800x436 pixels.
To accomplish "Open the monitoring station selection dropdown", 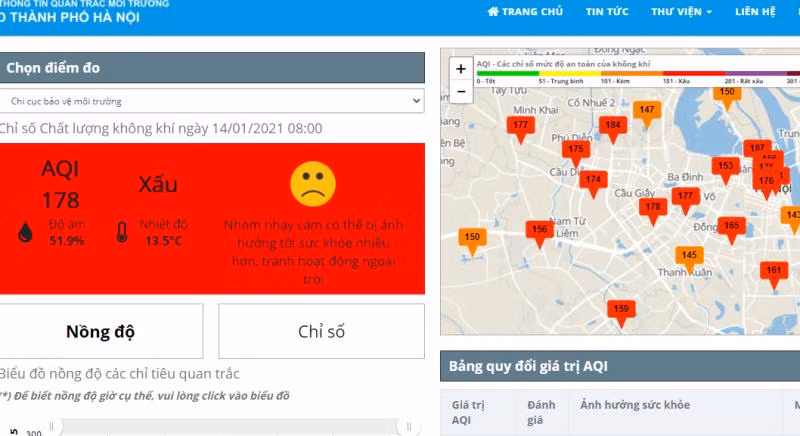I will (x=212, y=101).
